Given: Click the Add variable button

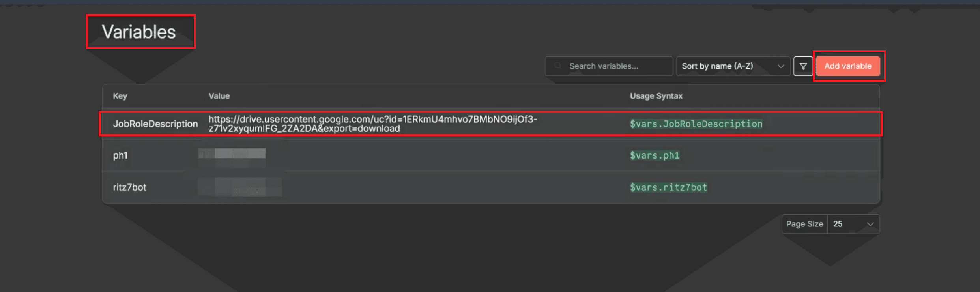Looking at the screenshot, I should [x=848, y=66].
